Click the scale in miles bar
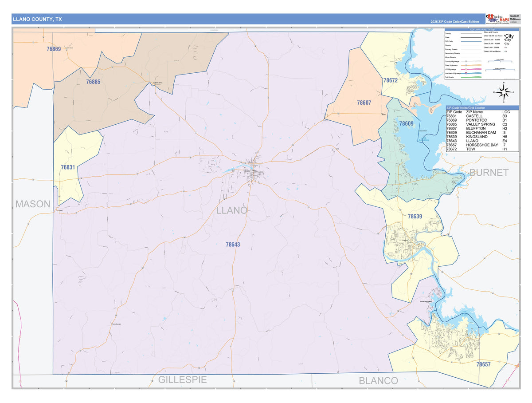Image resolution: width=532 pixels, height=403 pixels. click(500, 61)
